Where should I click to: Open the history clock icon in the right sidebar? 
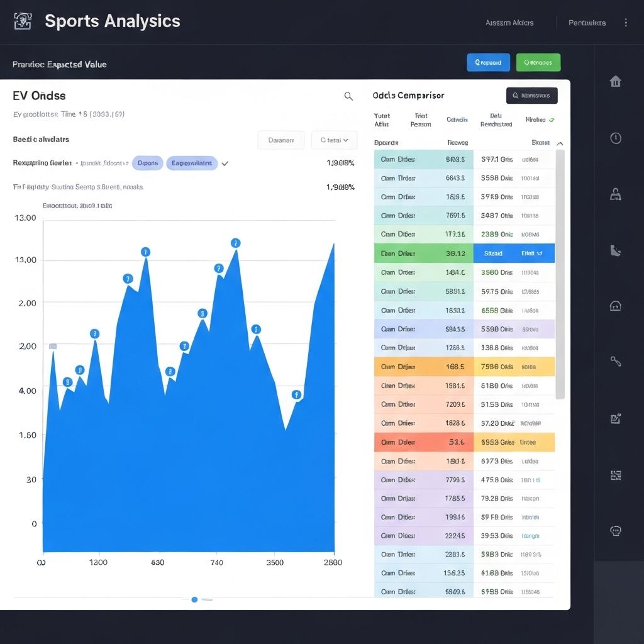[616, 138]
